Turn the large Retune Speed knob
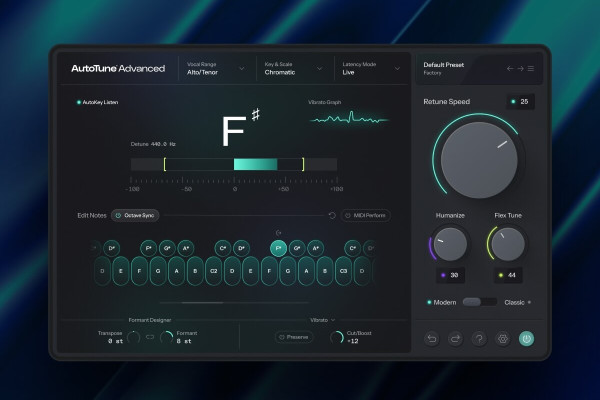This screenshot has height=400, width=600. 479,160
